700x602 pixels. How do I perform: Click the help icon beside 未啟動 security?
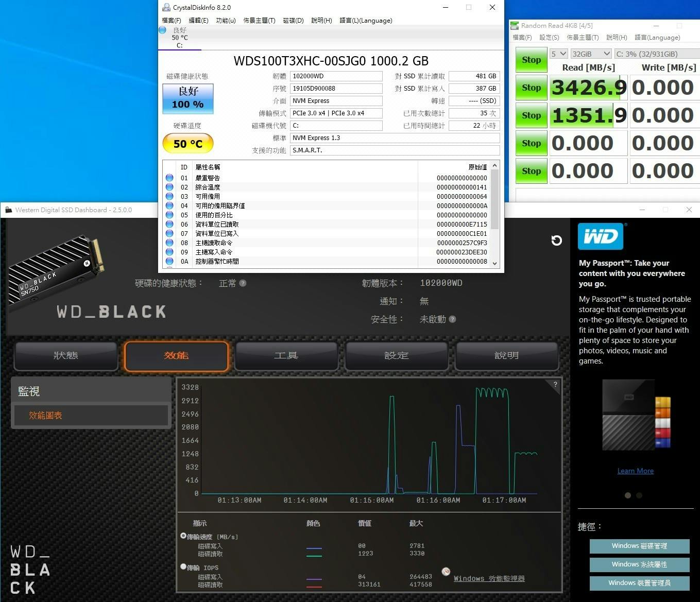coord(452,319)
